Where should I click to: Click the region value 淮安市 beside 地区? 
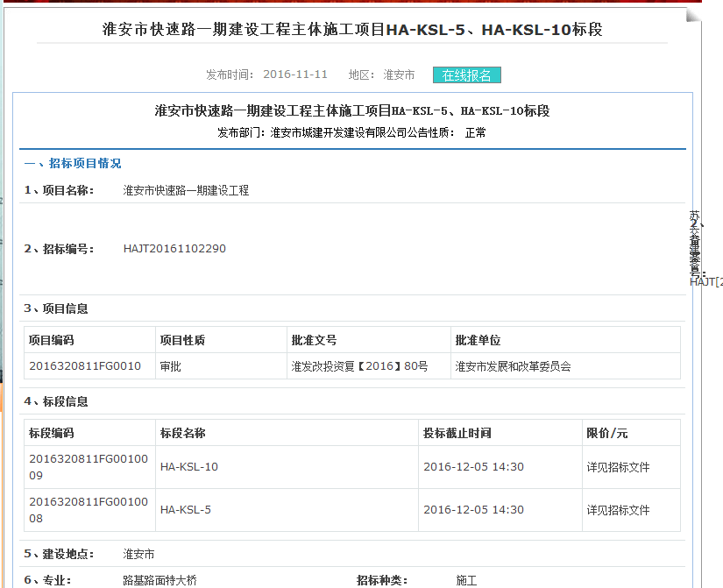399,75
